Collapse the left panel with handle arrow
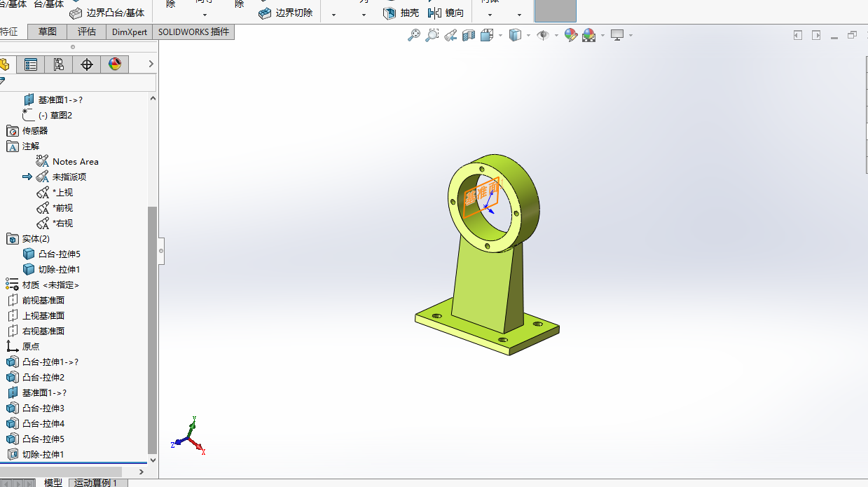868x487 pixels. [x=161, y=251]
